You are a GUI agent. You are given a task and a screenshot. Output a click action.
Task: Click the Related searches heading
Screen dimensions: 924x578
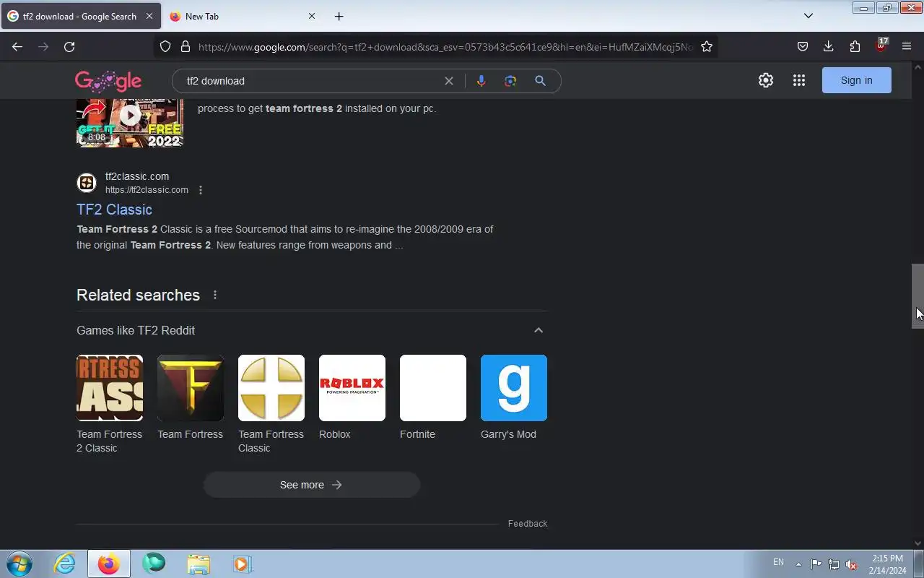tap(138, 295)
